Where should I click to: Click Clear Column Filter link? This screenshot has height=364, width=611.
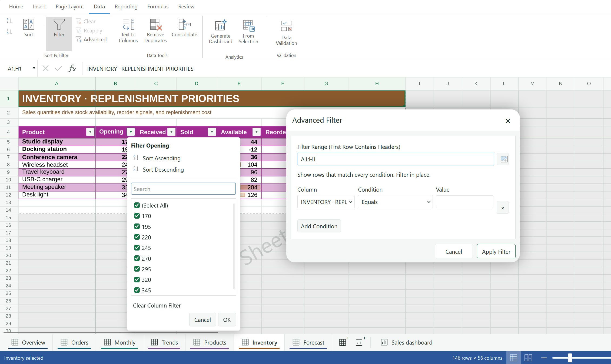click(157, 305)
